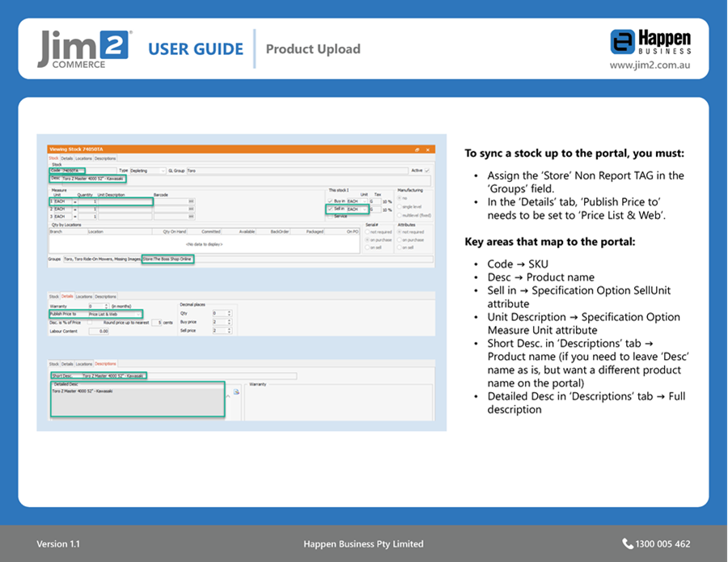Open the Type Depleting dropdown
The width and height of the screenshot is (728, 562).
click(163, 171)
